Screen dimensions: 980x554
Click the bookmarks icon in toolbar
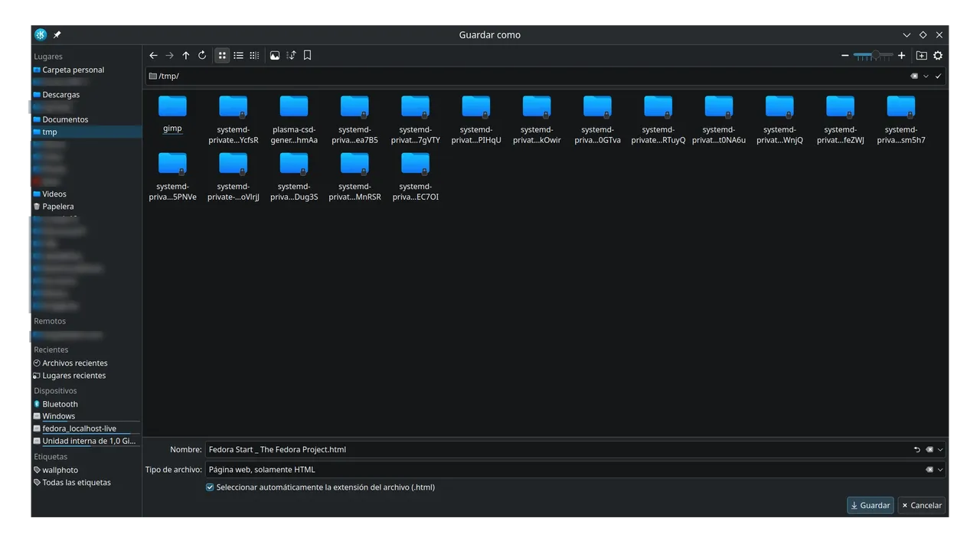click(307, 56)
